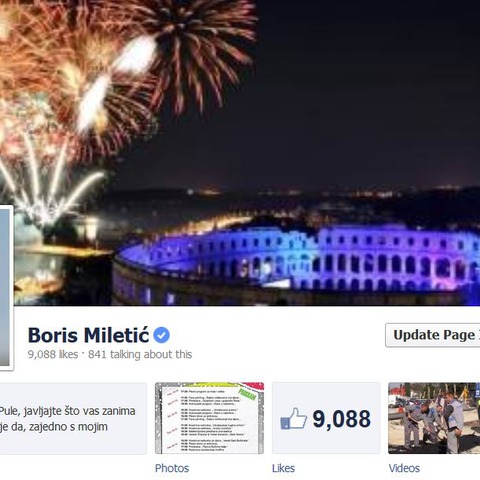This screenshot has height=480, width=480.
Task: Open the Videos link label
Action: [x=404, y=468]
